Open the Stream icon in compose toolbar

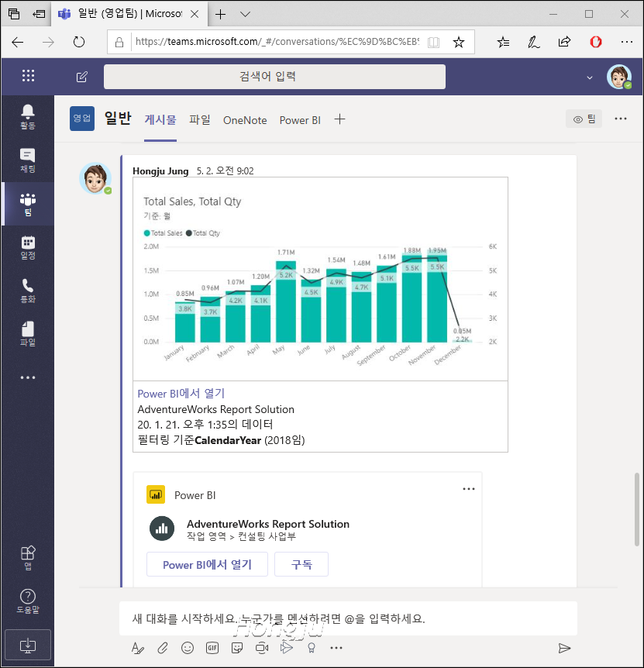(x=287, y=648)
